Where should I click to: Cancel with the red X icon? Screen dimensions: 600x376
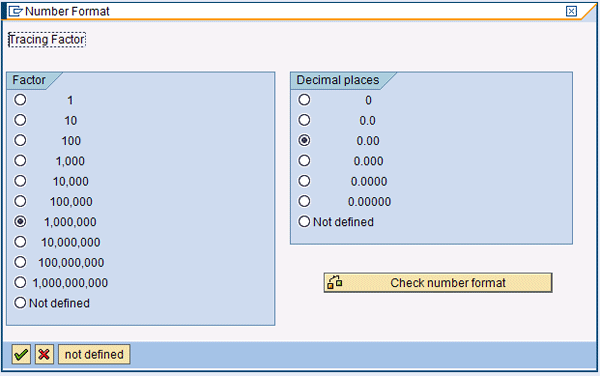(44, 354)
